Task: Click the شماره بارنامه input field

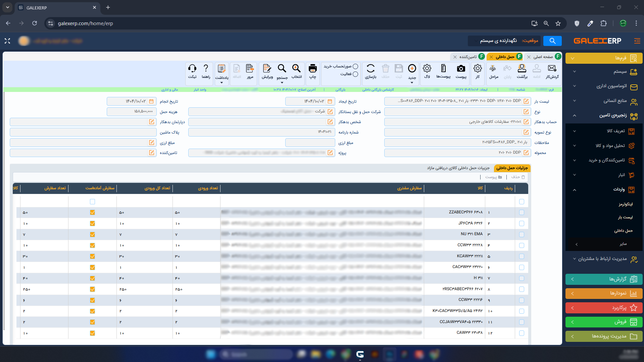Action: (x=262, y=132)
